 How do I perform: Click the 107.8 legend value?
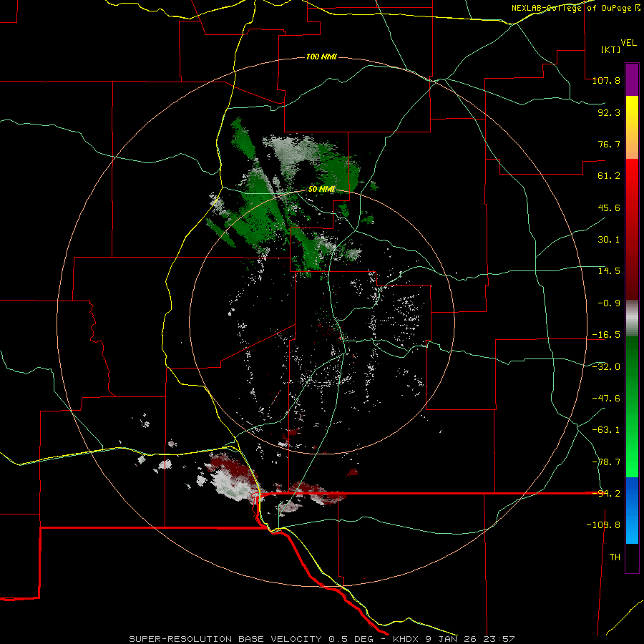(x=606, y=80)
